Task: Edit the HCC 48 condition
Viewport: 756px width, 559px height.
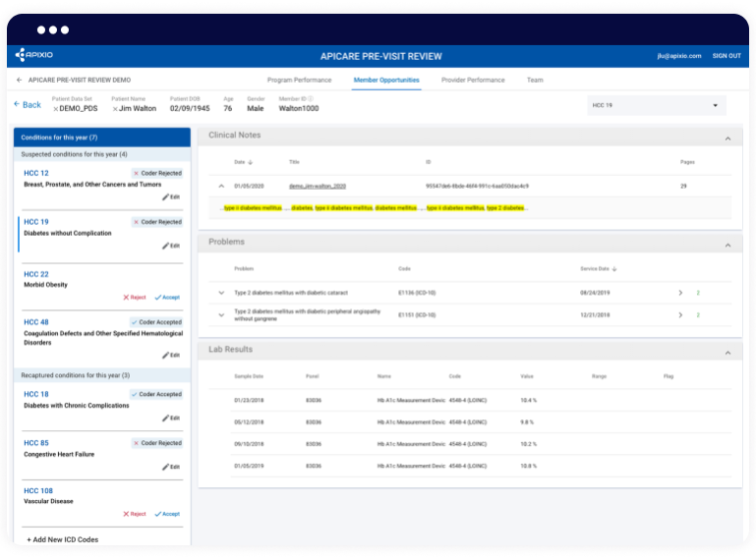Action: (x=171, y=355)
